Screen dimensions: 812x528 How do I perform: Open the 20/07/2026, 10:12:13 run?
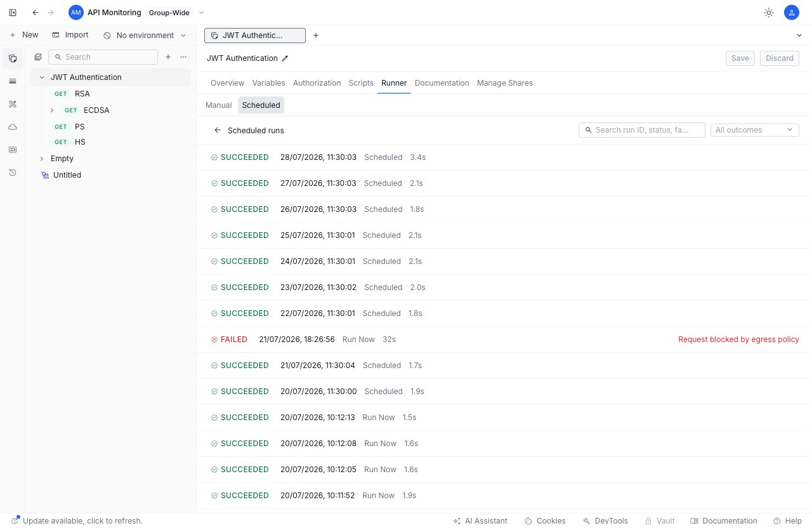tap(504, 418)
